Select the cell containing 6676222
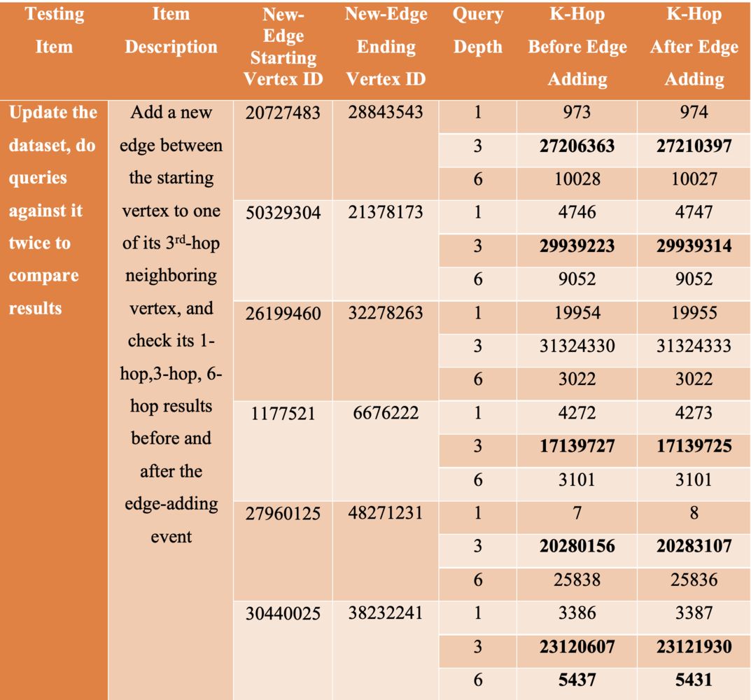The width and height of the screenshot is (751, 700). click(x=386, y=413)
